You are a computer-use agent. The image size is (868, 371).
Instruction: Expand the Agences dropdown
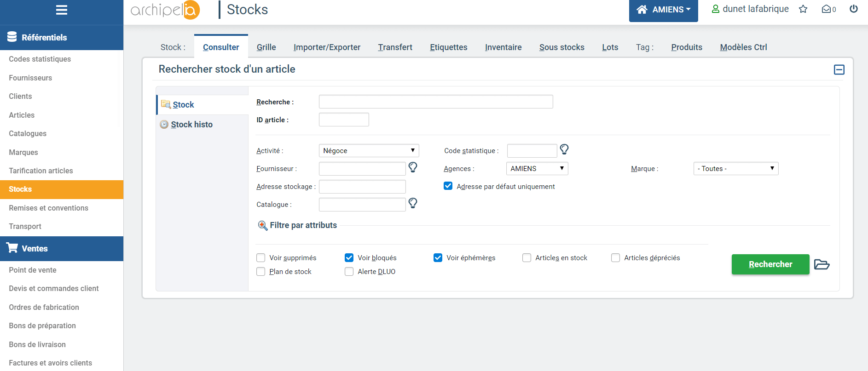537,169
